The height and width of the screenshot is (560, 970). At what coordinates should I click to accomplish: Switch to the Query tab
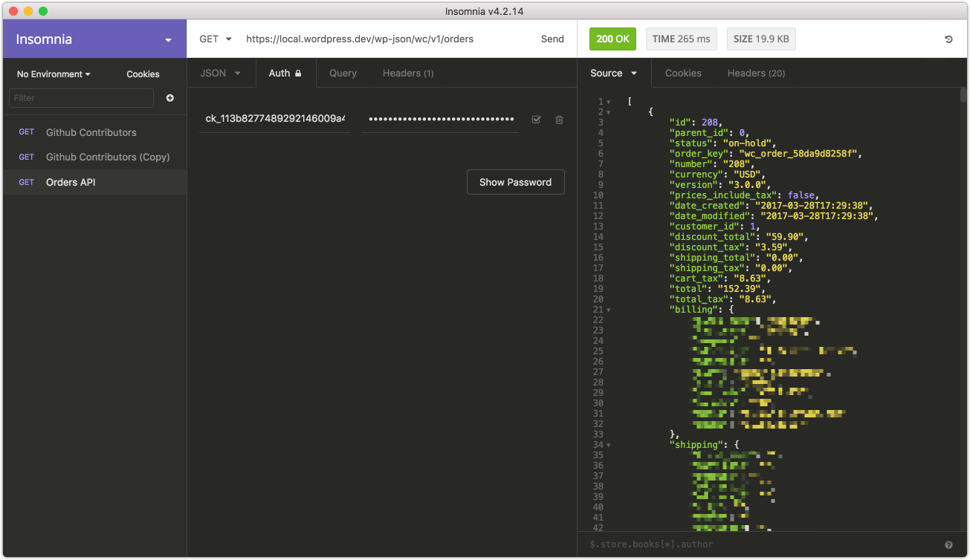(x=343, y=74)
